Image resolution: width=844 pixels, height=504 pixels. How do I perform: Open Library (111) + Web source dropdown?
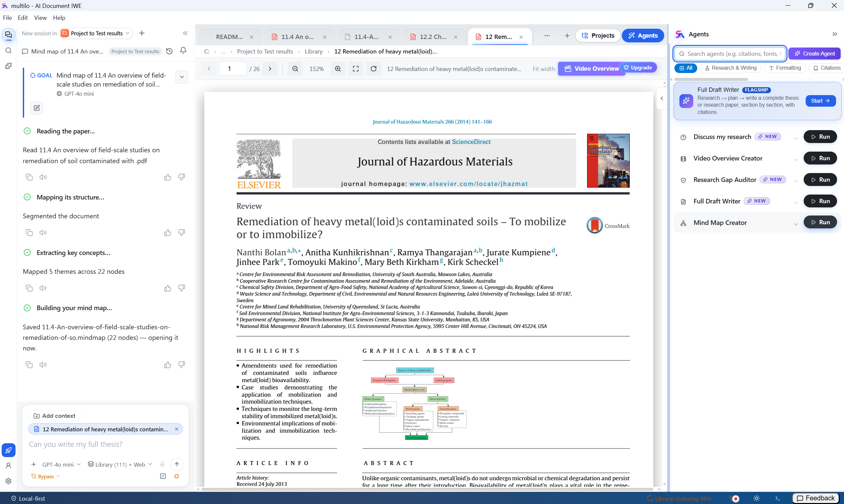(120, 465)
